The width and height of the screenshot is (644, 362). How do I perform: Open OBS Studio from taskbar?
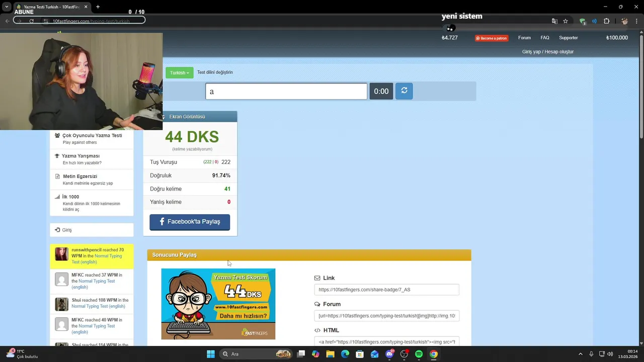pos(404,354)
